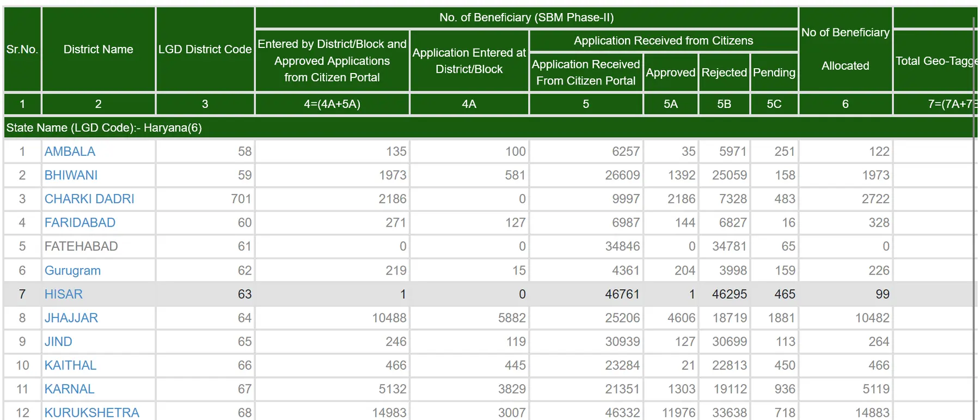980x420 pixels.
Task: Click the Application Received From Citizen Portal header
Action: pyautogui.click(x=586, y=72)
